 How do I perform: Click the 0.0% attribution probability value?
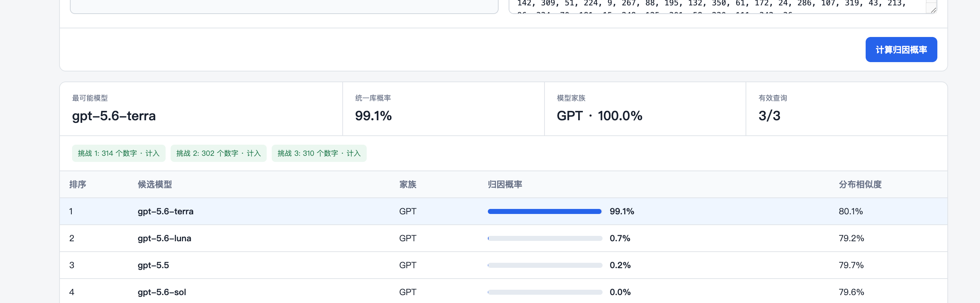click(620, 292)
